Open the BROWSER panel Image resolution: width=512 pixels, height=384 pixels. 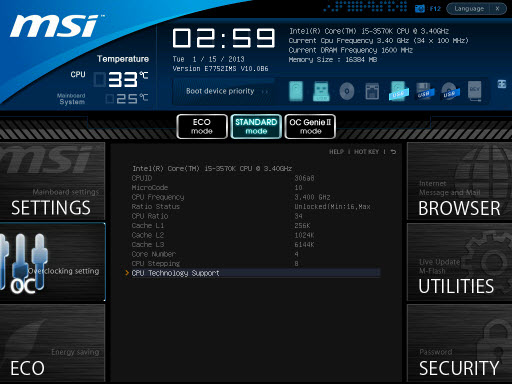459,181
